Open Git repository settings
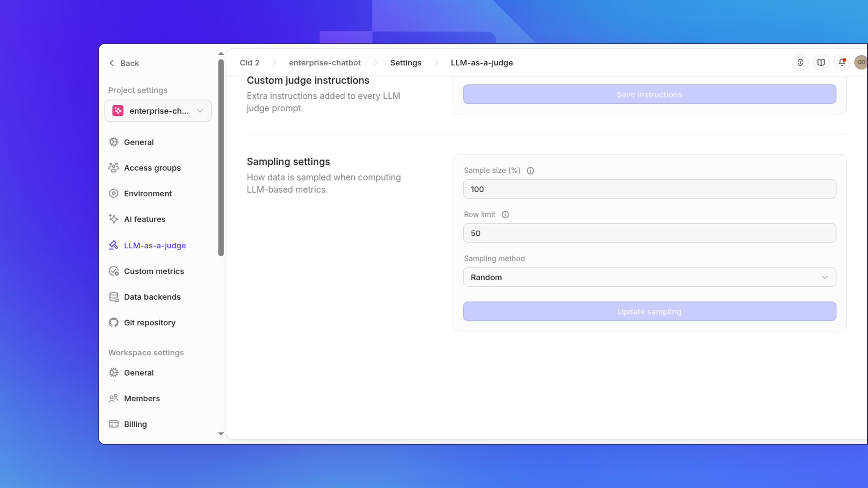 point(150,322)
